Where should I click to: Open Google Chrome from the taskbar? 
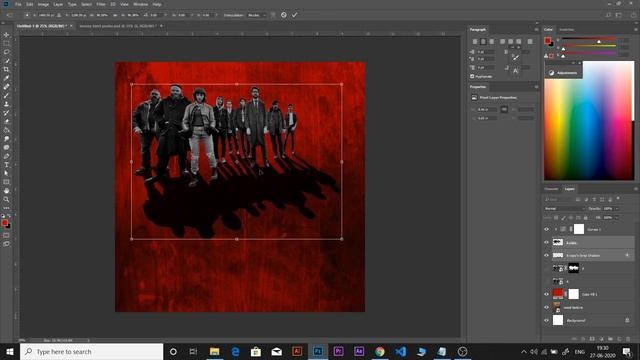click(x=380, y=351)
